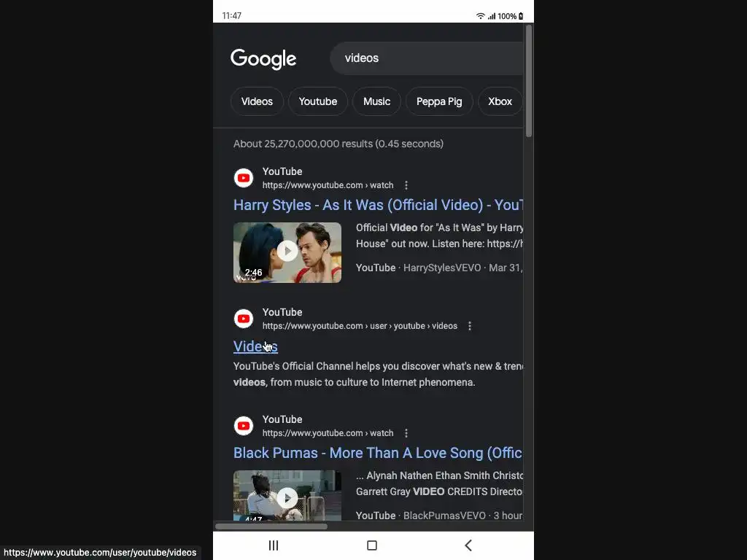Open more options for Black Pumas result
The height and width of the screenshot is (560, 747).
pos(406,433)
